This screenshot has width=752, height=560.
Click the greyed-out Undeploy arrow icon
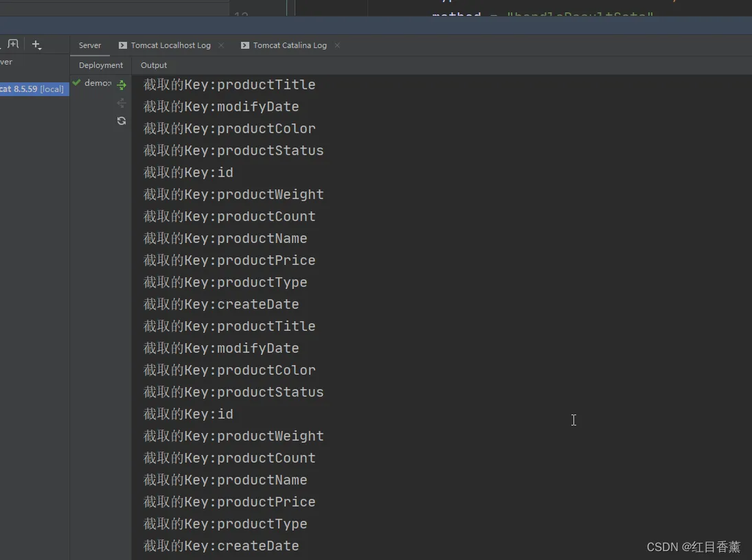(x=122, y=103)
